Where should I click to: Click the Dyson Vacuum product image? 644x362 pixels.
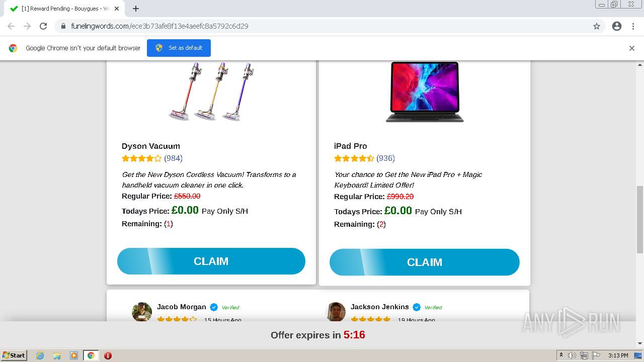point(211,92)
